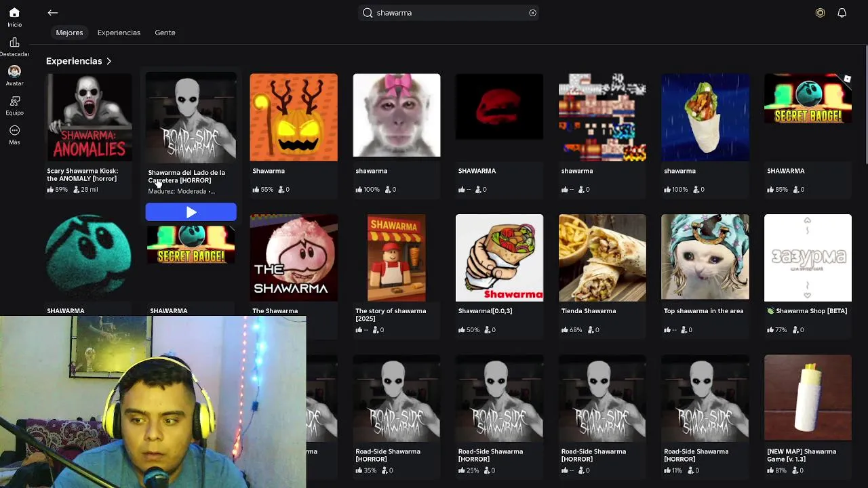Viewport: 868px width, 488px height.
Task: Click title Shawarma del Lado de la Carretera
Action: click(186, 176)
